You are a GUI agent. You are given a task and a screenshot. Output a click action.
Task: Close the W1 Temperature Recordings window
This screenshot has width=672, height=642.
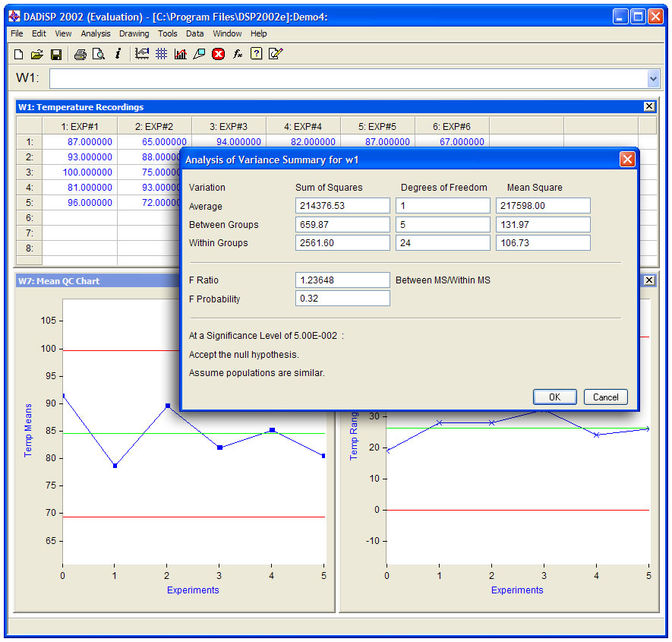649,106
